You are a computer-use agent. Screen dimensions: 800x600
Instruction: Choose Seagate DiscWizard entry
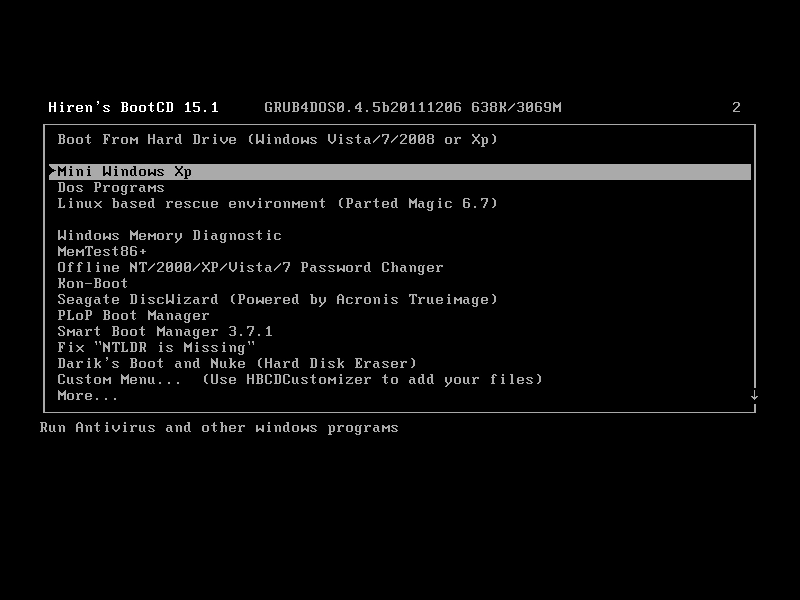coord(277,299)
